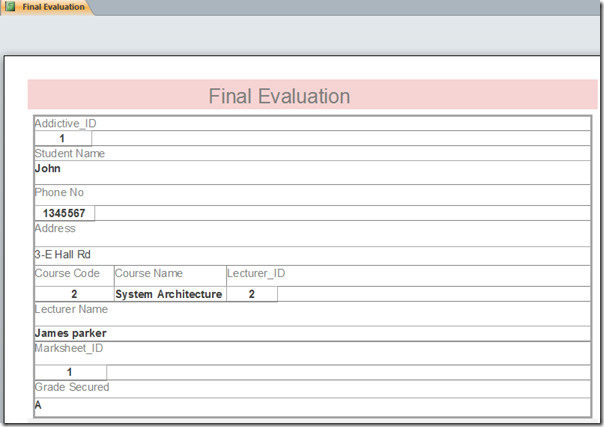
Task: Click the Marksheet_ID field showing 1
Action: pyautogui.click(x=70, y=372)
